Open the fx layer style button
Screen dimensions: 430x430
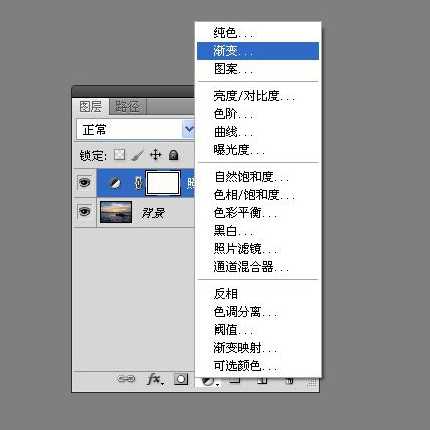coord(155,379)
